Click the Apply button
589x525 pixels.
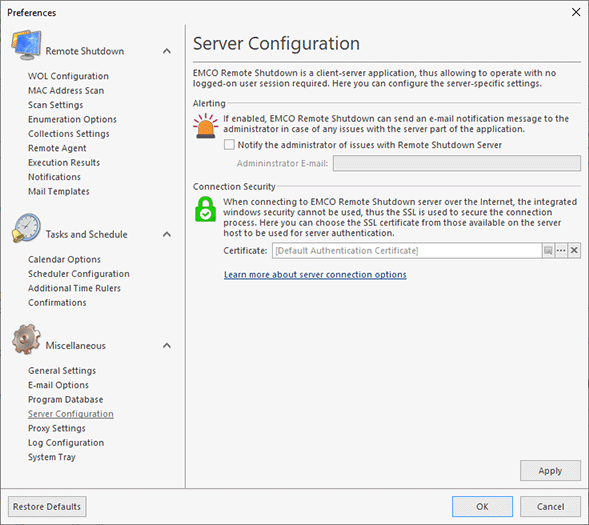(550, 471)
